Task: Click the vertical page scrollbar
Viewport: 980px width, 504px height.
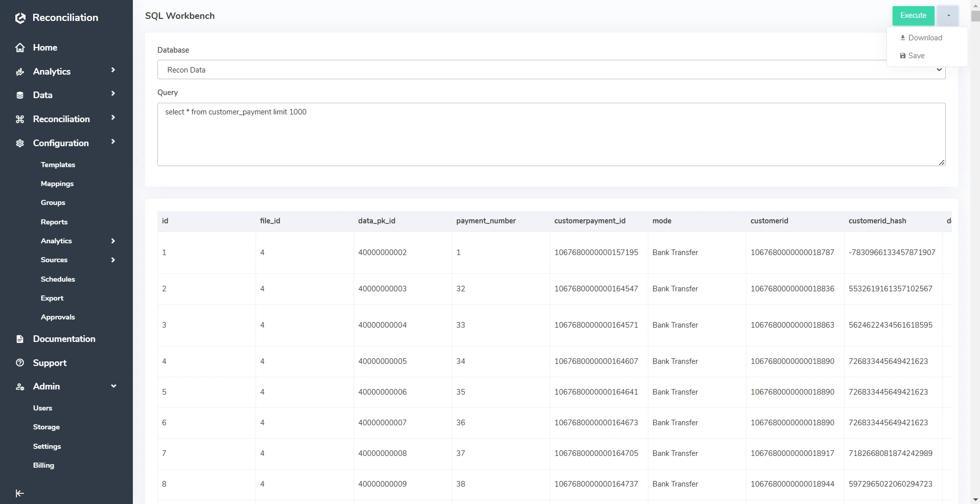Action: (975, 15)
